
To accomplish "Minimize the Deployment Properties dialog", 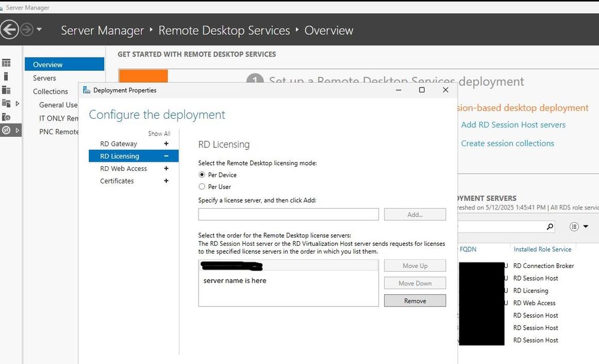I will pyautogui.click(x=399, y=90).
